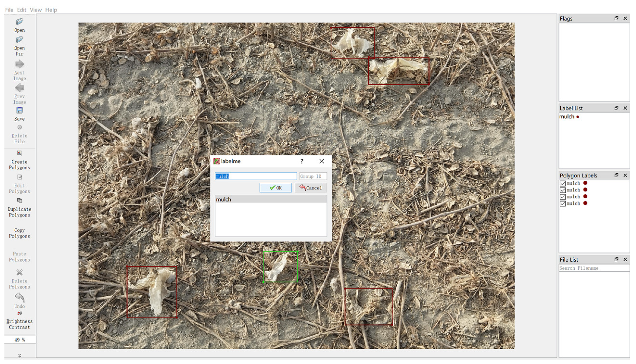Open the File menu

coord(9,10)
